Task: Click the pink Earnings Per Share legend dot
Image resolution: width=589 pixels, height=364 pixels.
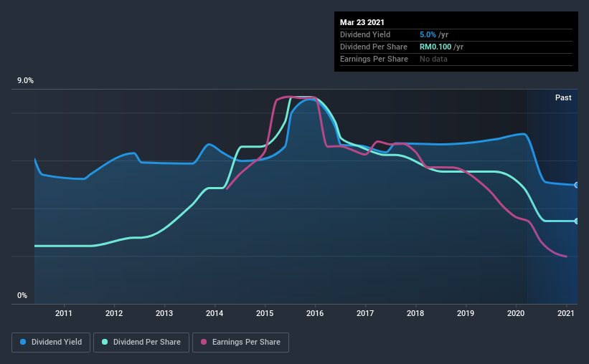Action: pos(204,342)
